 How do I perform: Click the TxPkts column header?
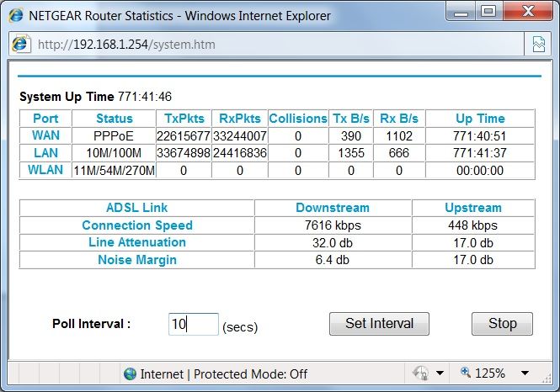tap(184, 119)
